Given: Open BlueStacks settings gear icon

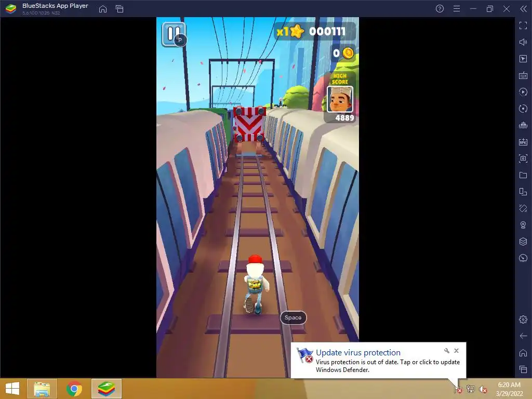Looking at the screenshot, I should click(x=523, y=320).
